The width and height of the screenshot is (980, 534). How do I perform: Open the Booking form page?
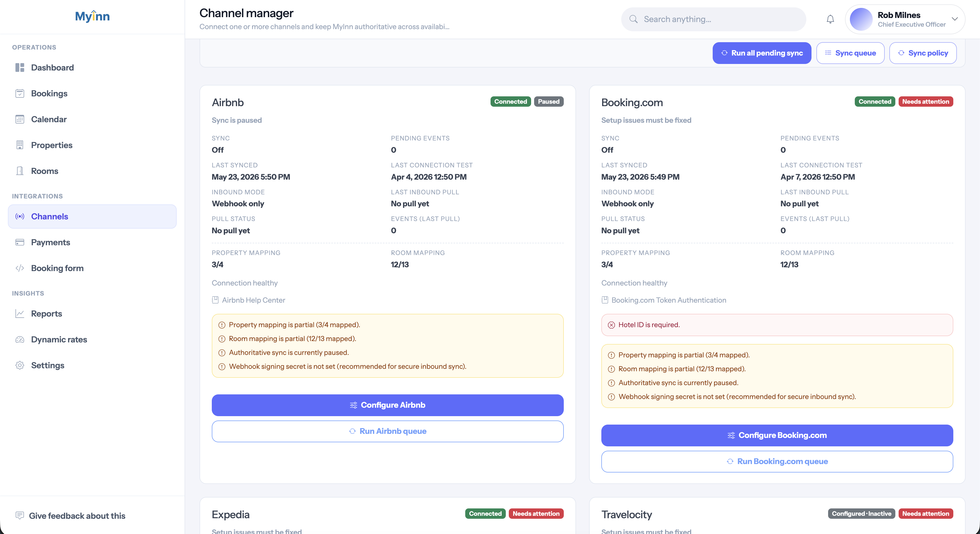92,268
